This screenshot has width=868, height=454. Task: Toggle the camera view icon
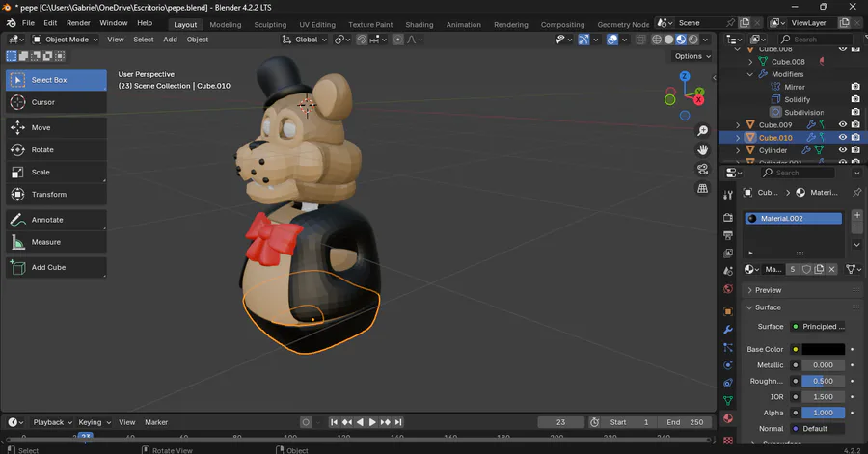(x=702, y=170)
